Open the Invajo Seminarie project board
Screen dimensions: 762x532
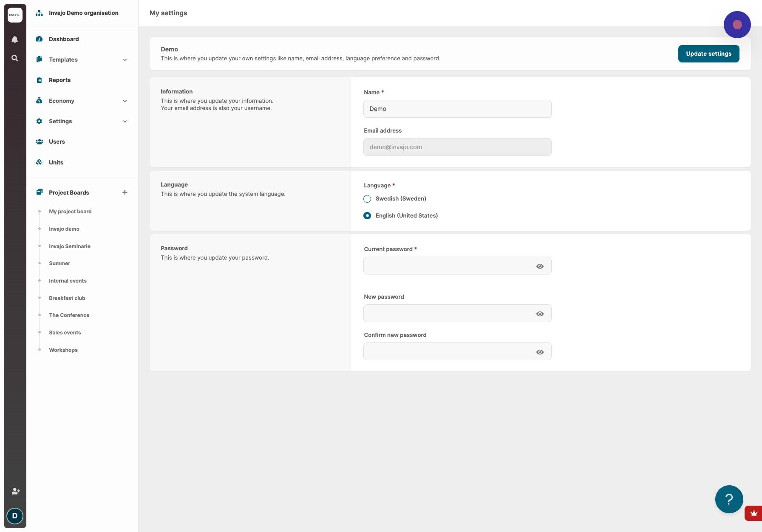tap(70, 246)
